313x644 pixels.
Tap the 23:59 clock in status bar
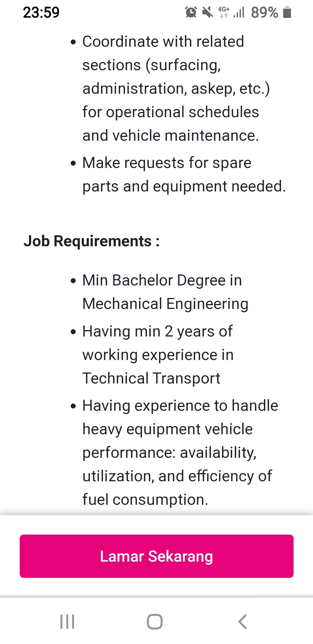pos(41,12)
